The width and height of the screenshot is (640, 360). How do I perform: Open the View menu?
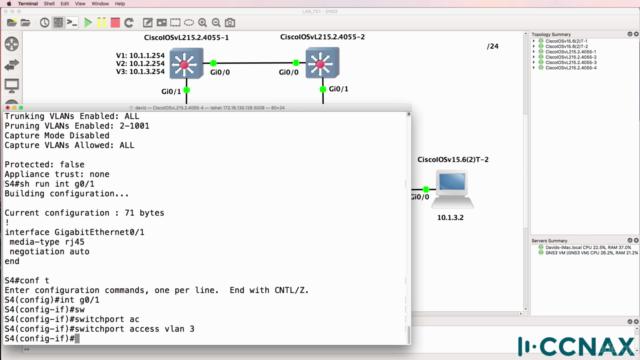[80, 4]
